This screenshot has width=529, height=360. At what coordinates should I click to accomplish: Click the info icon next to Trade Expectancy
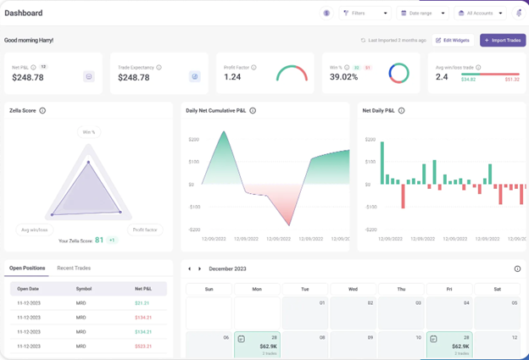159,67
